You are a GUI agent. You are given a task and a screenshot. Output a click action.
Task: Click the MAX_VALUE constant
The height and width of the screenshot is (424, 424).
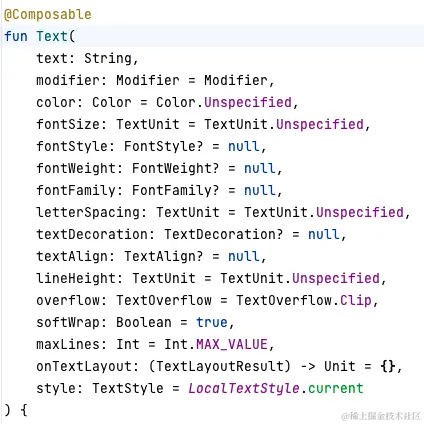[x=232, y=344]
